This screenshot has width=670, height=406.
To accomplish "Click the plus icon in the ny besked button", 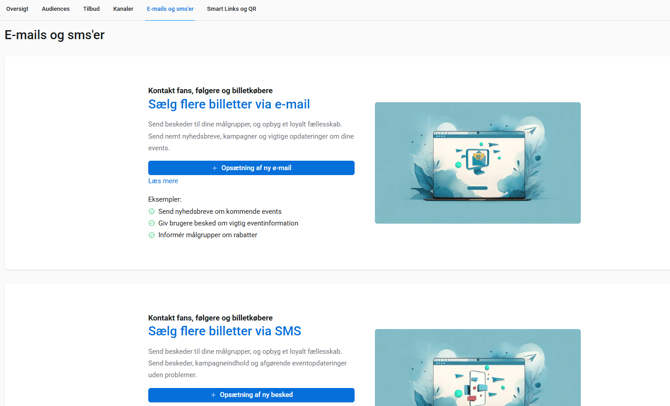I will pyautogui.click(x=213, y=395).
